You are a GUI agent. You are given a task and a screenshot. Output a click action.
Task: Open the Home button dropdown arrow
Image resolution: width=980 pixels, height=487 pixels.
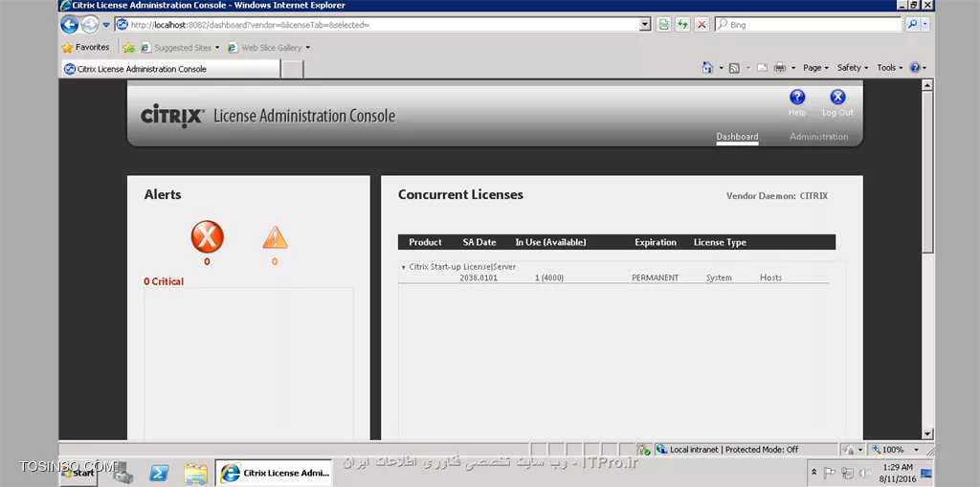(x=721, y=68)
